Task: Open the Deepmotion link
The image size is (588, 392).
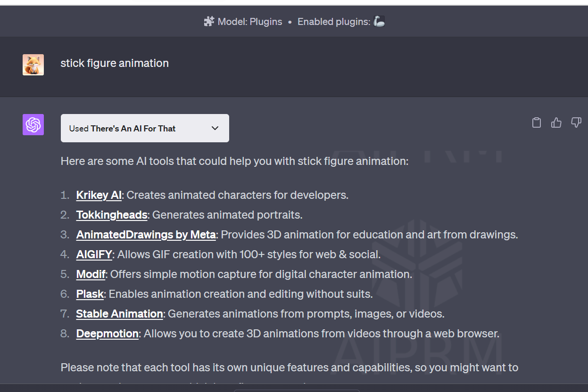Action: coord(108,334)
